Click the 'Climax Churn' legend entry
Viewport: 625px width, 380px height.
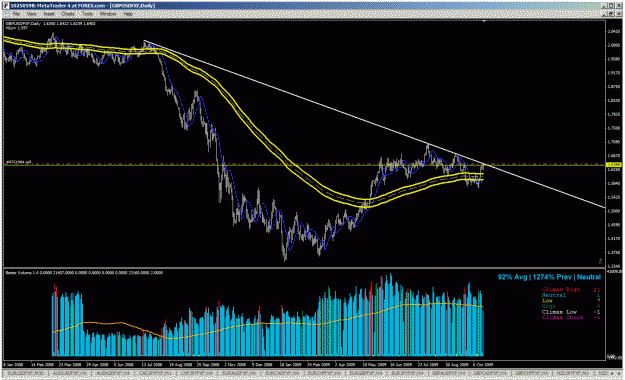pos(562,317)
